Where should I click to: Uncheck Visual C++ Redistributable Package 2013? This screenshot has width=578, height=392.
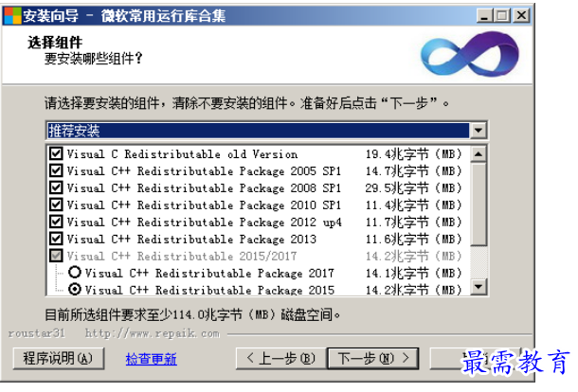(56, 239)
